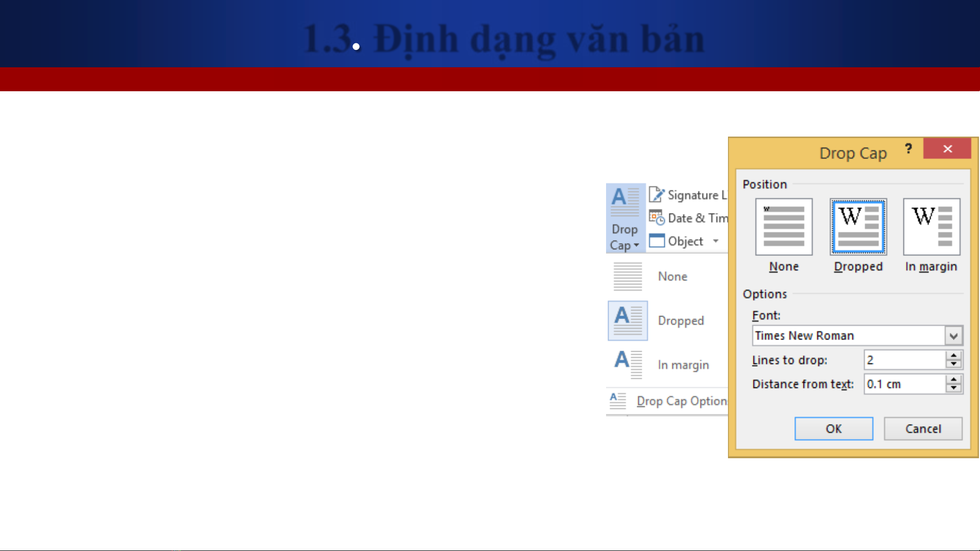Select In margin position thumbnail in dialog
Screen dimensions: 980x551
[932, 227]
